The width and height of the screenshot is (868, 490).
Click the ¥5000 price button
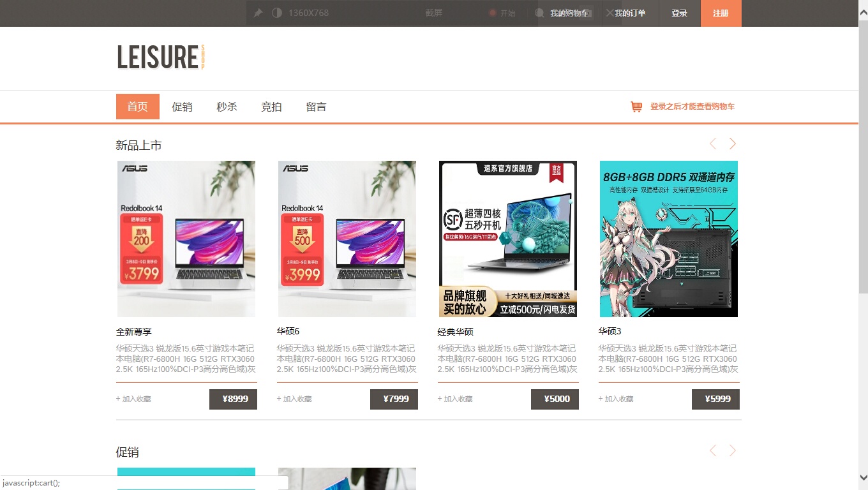click(x=555, y=399)
